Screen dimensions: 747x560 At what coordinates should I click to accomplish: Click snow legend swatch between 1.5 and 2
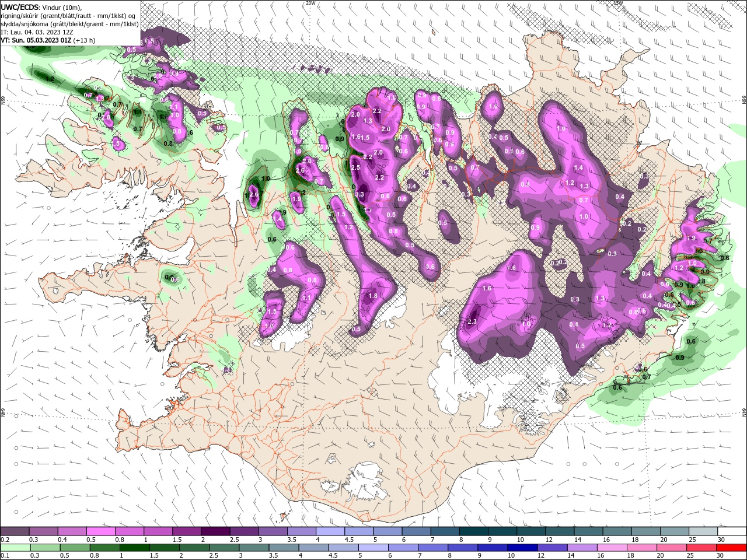pyautogui.click(x=187, y=531)
